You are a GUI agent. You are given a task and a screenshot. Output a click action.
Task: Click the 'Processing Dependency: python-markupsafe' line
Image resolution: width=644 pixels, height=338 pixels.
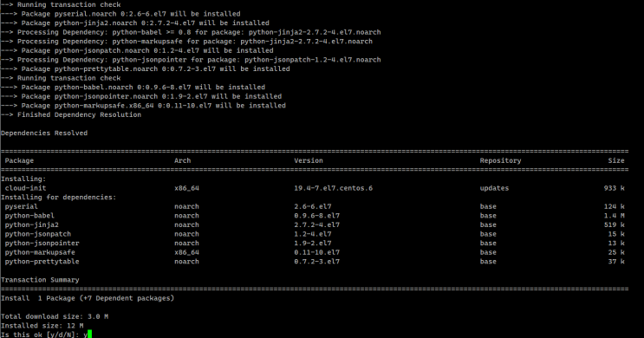187,42
